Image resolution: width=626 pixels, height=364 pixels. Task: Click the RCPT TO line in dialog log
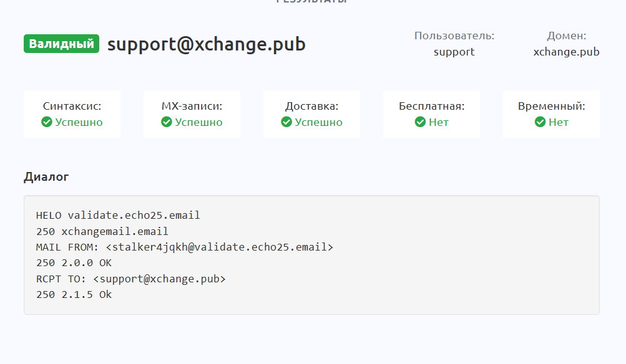pyautogui.click(x=130, y=279)
